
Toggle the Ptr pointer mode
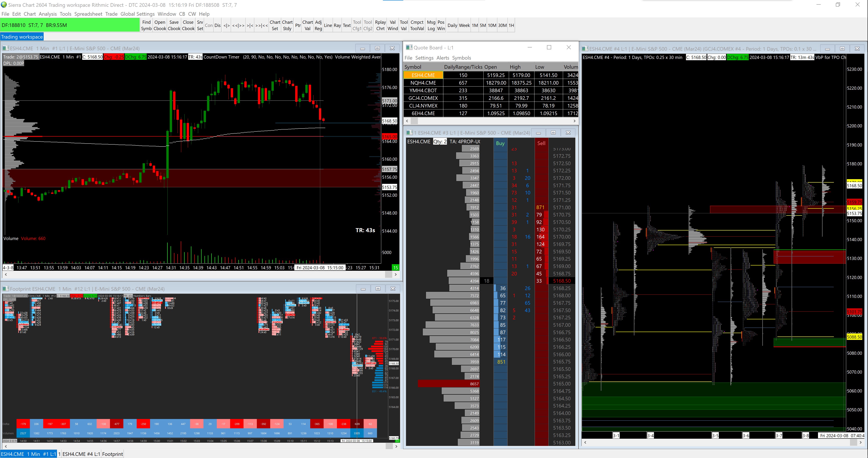(298, 25)
